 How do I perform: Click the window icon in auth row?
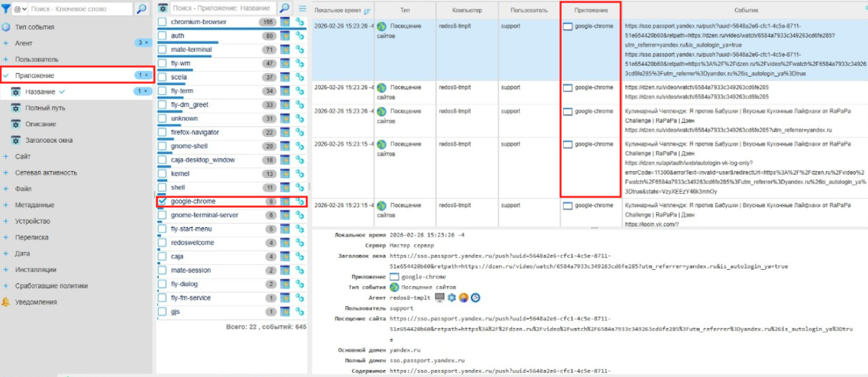tap(285, 36)
